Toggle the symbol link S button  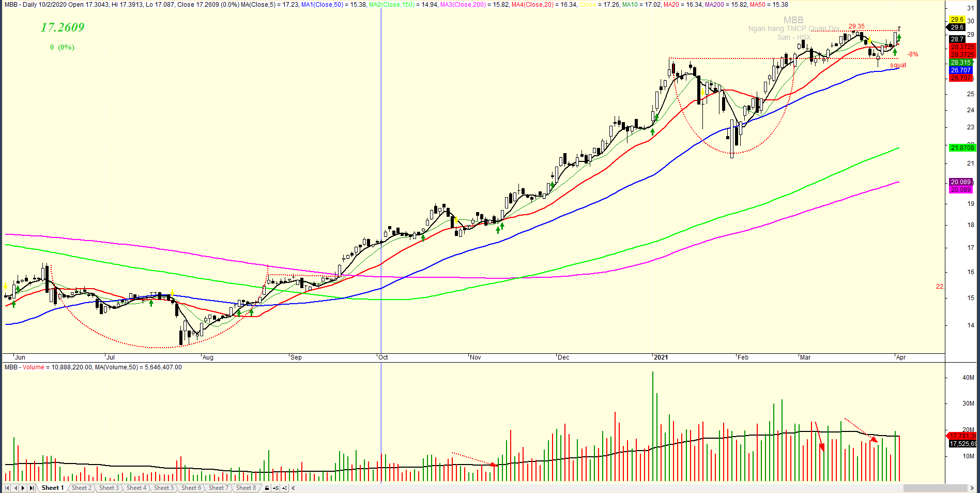click(275, 488)
